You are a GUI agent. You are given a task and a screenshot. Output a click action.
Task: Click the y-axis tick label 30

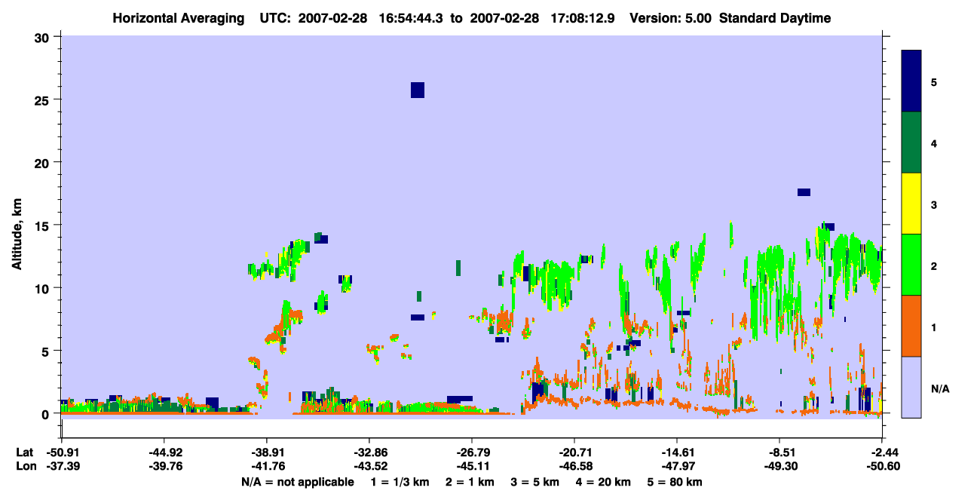coord(44,36)
